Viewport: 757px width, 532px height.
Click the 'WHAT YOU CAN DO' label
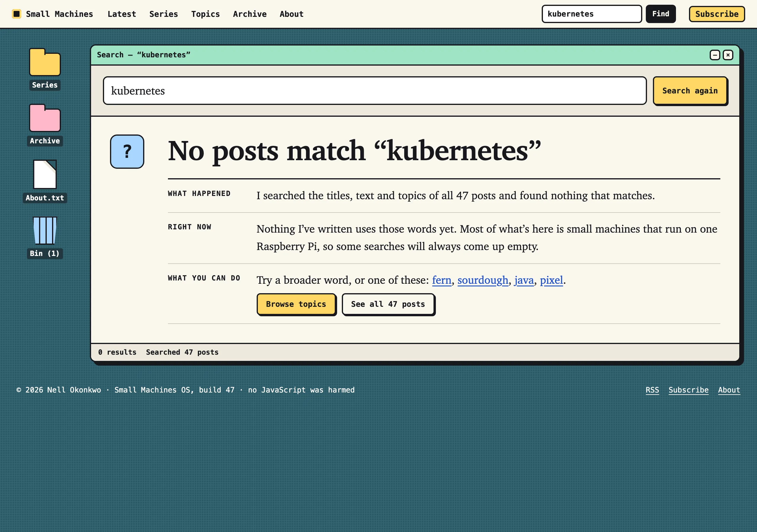point(204,278)
